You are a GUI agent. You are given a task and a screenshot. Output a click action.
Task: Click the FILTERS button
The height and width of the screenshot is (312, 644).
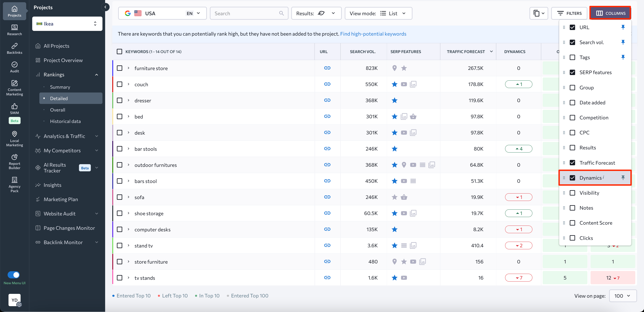click(569, 13)
